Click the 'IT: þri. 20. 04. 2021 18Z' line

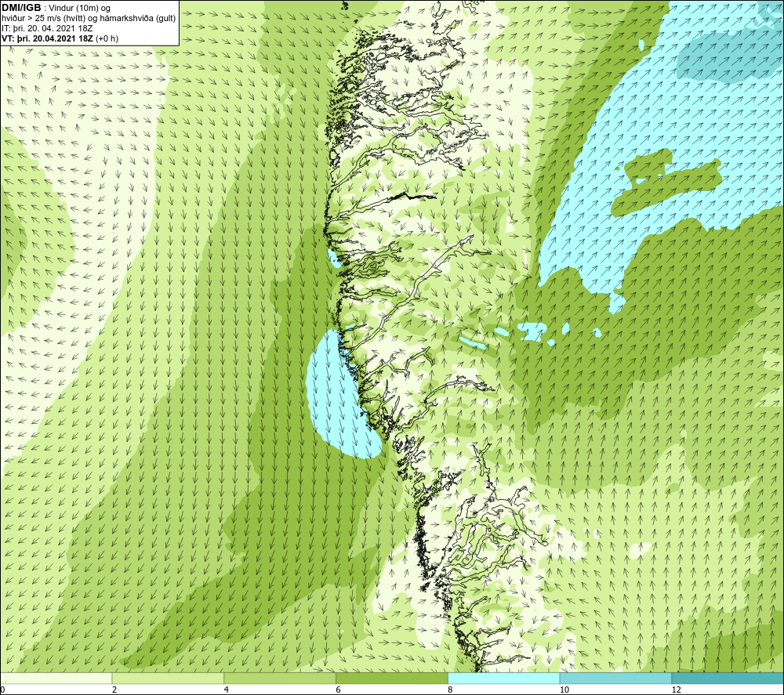tap(48, 28)
